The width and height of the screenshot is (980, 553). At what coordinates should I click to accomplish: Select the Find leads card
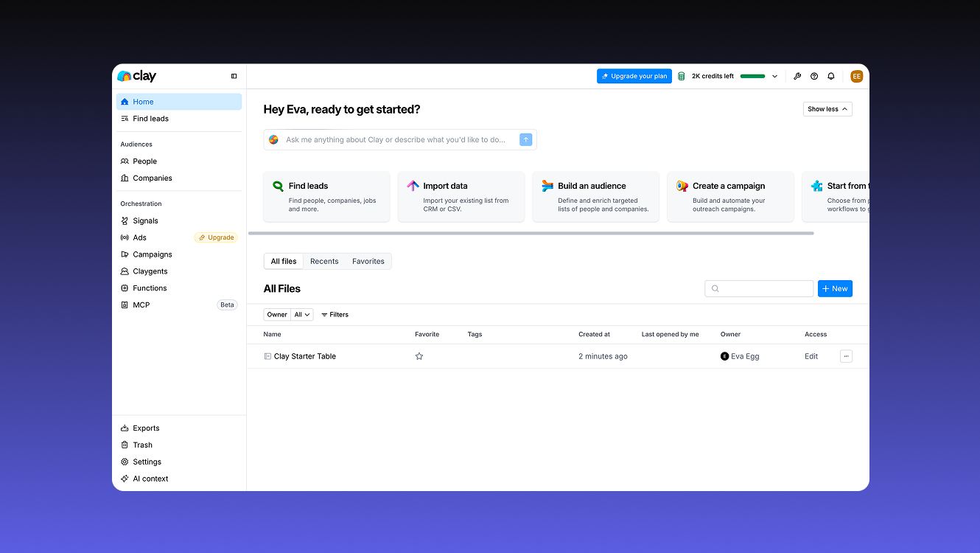point(326,197)
